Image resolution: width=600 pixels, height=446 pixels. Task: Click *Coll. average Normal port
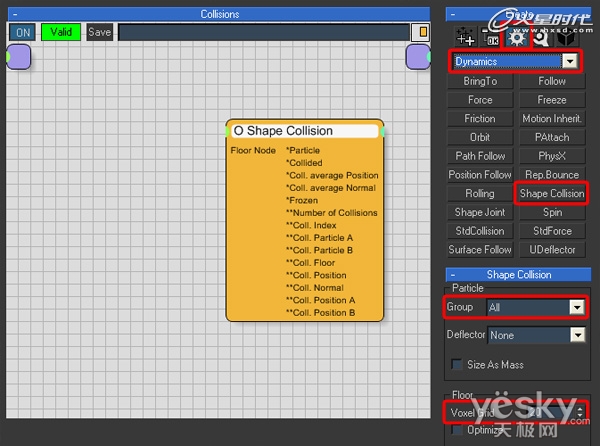click(331, 188)
